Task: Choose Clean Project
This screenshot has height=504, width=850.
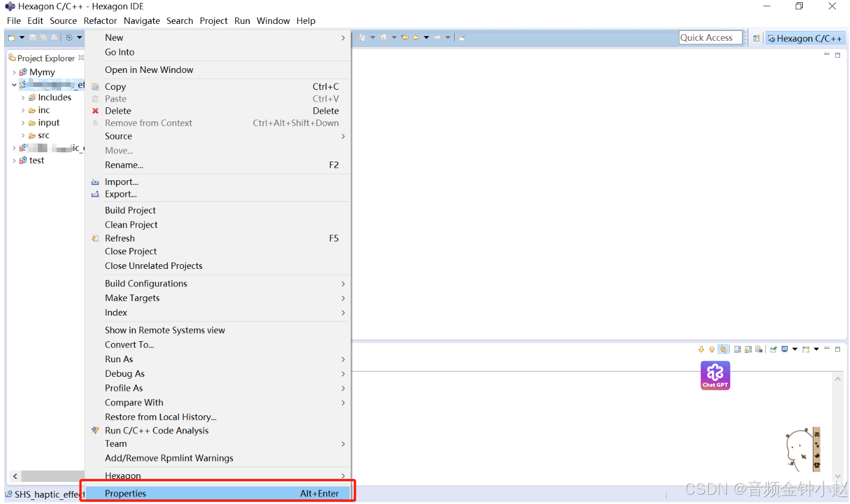Action: tap(218, 225)
